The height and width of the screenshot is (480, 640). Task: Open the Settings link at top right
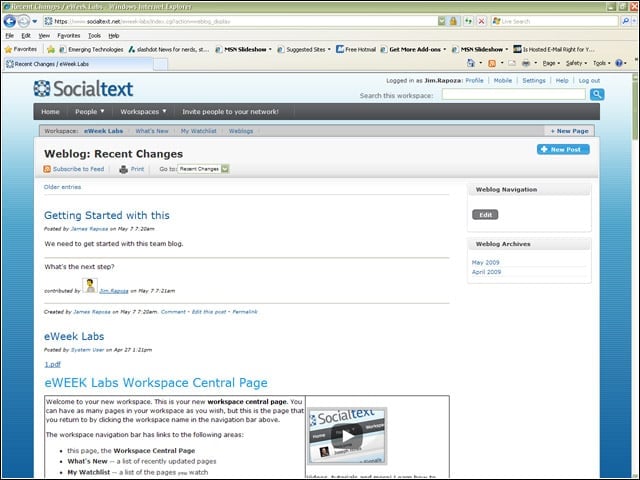click(534, 80)
